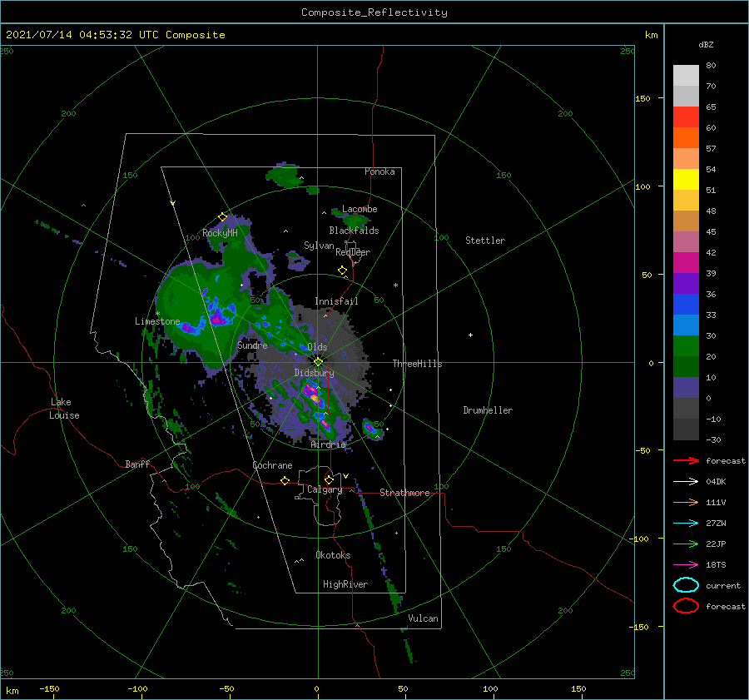
Task: Click the dBZ legend heading
Action: [x=706, y=44]
